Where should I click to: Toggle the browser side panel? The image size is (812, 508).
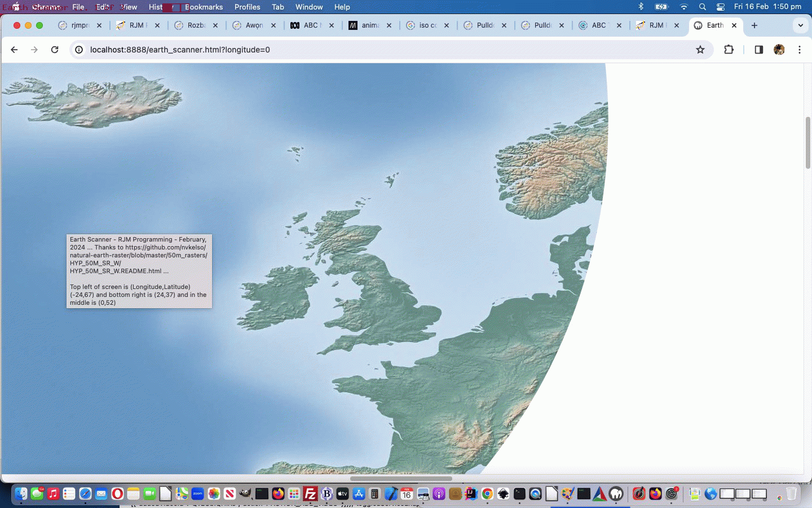pos(758,50)
